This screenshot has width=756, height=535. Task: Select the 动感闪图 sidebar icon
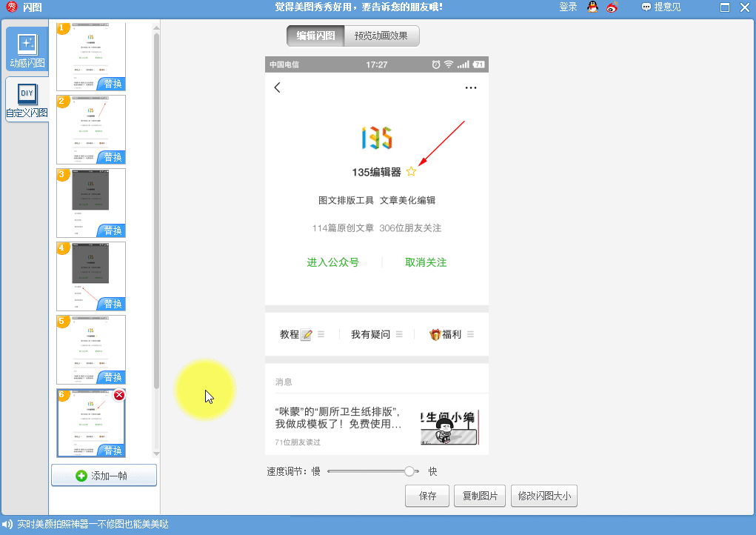27,50
